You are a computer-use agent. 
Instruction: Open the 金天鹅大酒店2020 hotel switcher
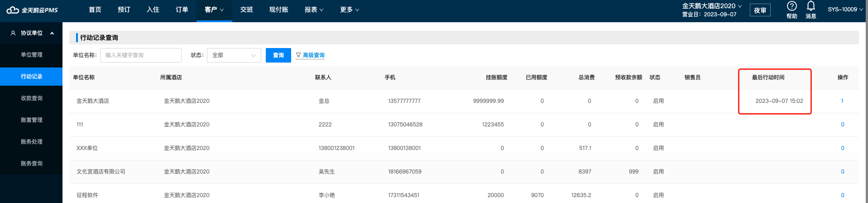coord(712,6)
